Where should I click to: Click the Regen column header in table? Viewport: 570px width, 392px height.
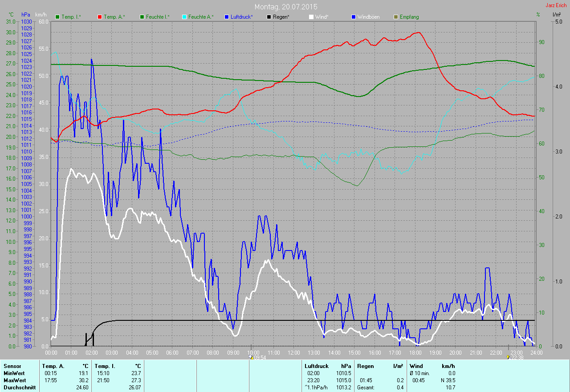pyautogui.click(x=365, y=366)
